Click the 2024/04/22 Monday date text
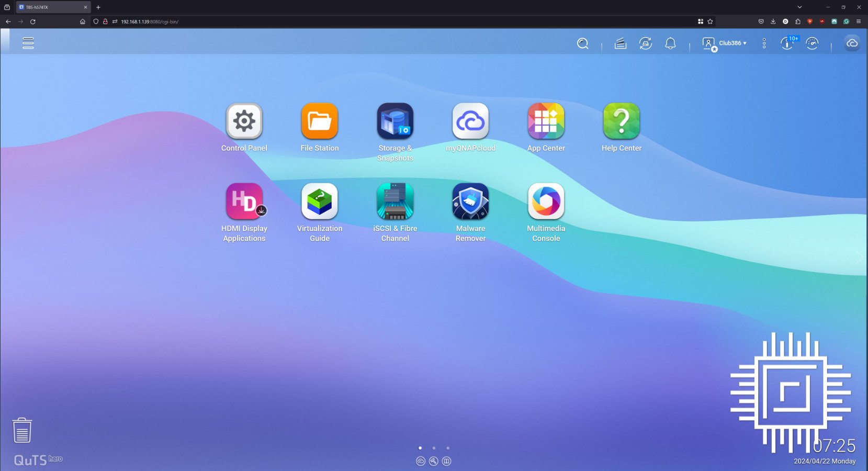This screenshot has height=471, width=868. [x=825, y=461]
